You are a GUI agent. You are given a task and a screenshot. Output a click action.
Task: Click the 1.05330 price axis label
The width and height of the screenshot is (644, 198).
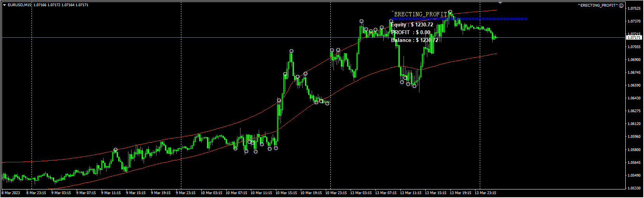click(x=634, y=188)
